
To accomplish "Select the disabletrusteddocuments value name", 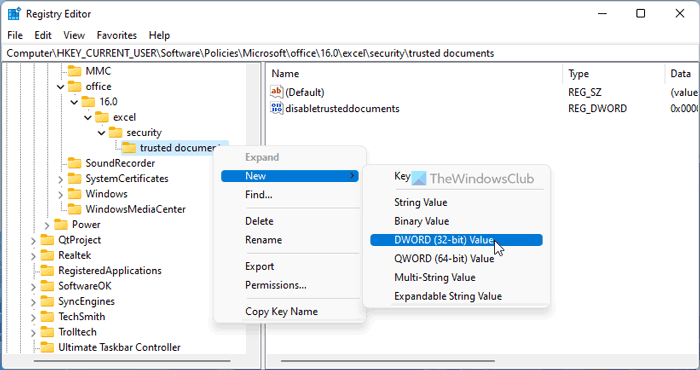I will coord(342,108).
